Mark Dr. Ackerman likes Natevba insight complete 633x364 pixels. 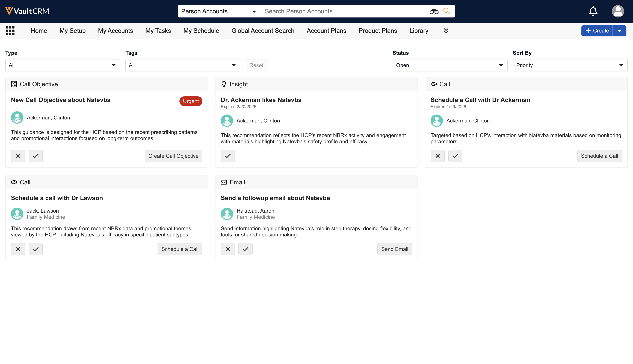[228, 156]
